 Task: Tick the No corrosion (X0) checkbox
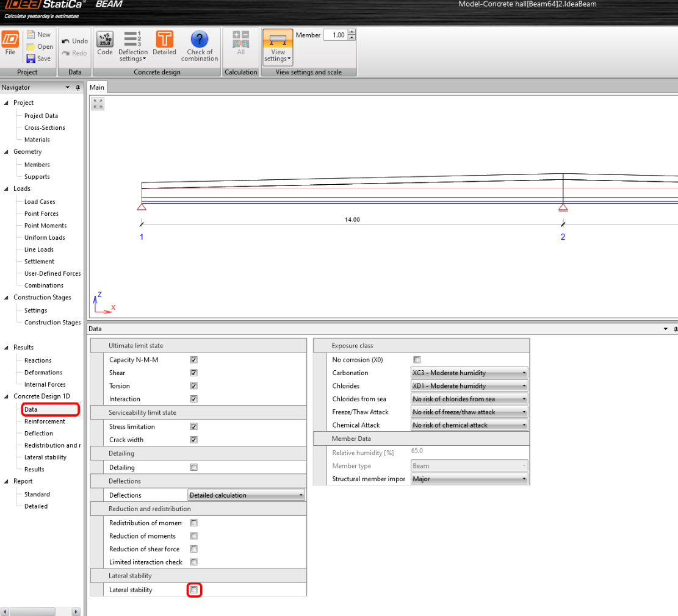[x=417, y=360]
